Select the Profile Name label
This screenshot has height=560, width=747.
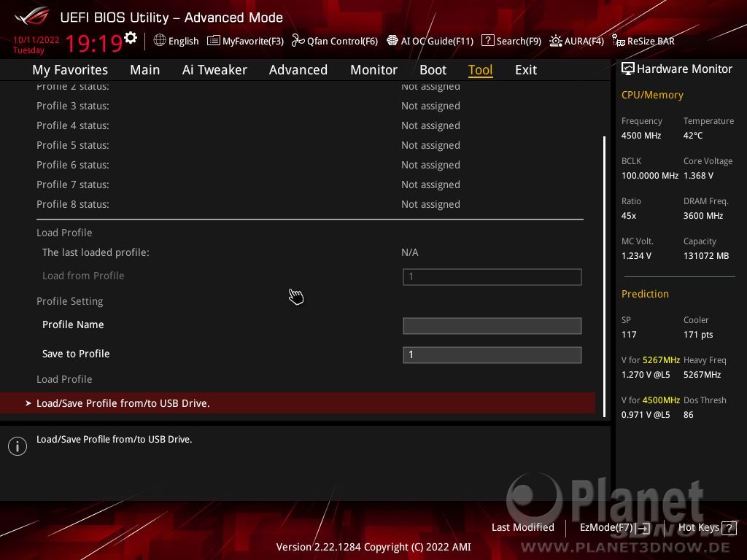click(x=73, y=324)
